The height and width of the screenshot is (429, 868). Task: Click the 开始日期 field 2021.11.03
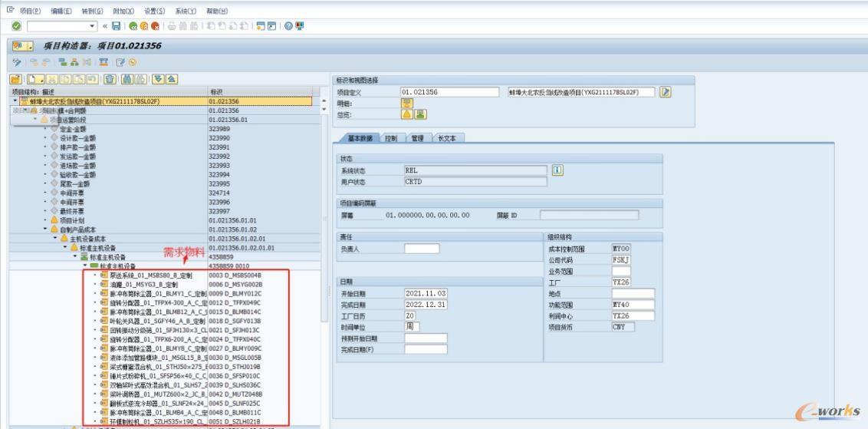(x=426, y=293)
